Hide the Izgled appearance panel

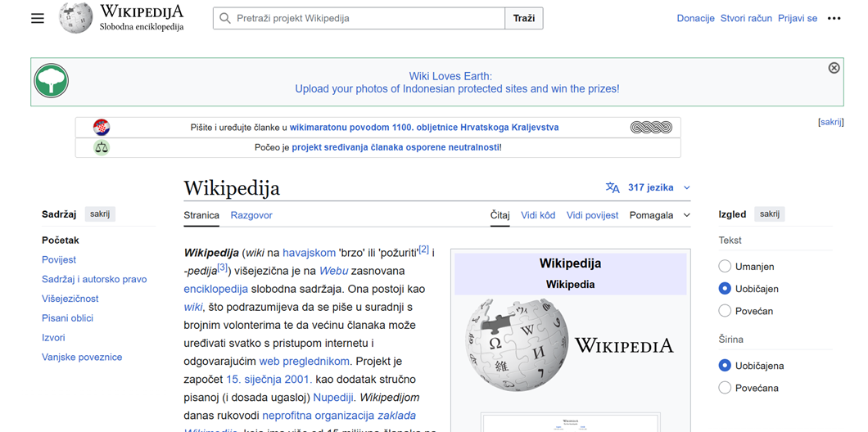coord(770,214)
